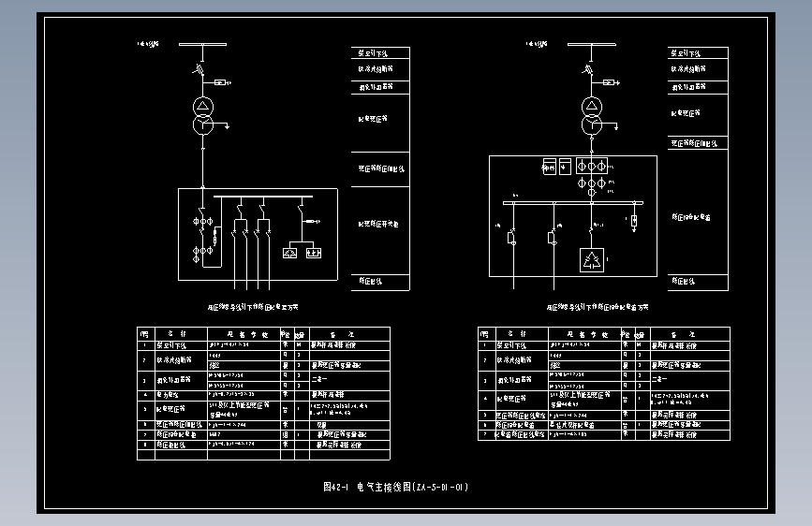This screenshot has width=812, height=526.
Task: Select the low-voltage busbar inside the right cabinet
Action: 573,203
